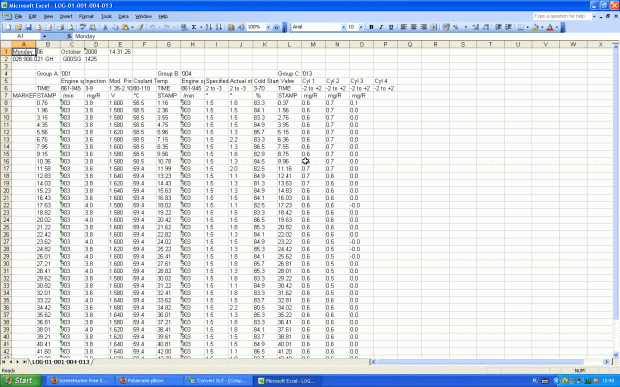Click the Open file folder icon
Screen dimensions: 620x387
pos(18,27)
